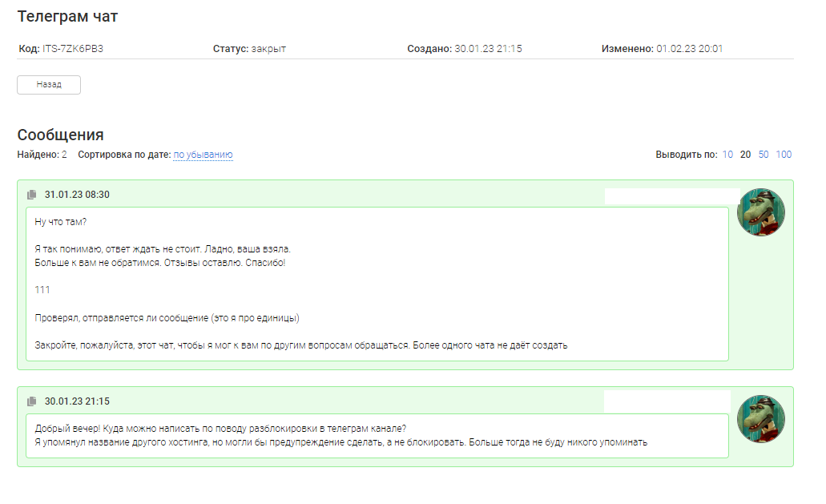The image size is (826, 504).
Task: Click the timestamp 31.01.23 08:30
Action: tap(77, 195)
